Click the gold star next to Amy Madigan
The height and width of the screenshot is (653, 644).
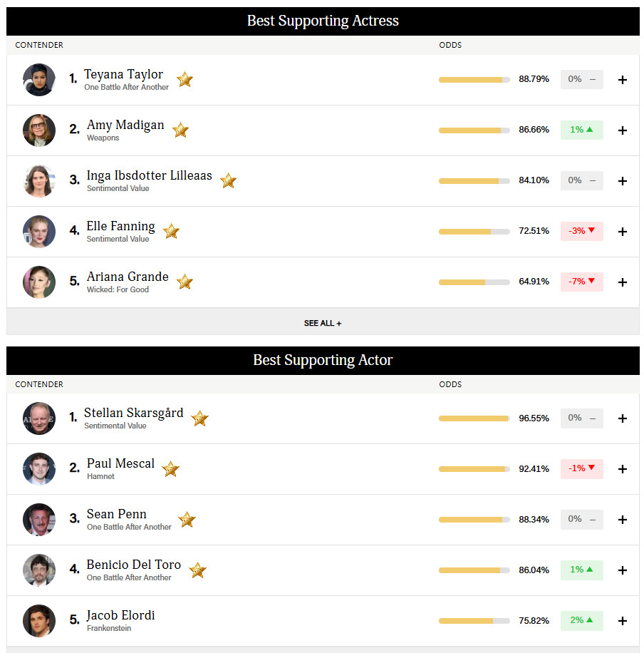pos(181,130)
